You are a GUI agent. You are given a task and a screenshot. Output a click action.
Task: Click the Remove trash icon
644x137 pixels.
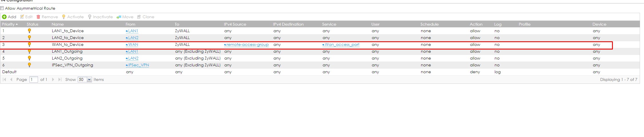tap(38, 17)
